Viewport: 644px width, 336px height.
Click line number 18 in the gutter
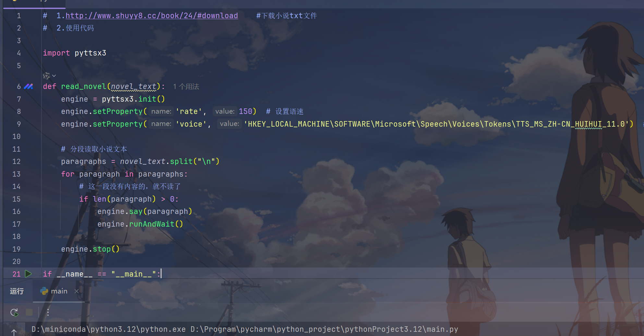tap(17, 236)
